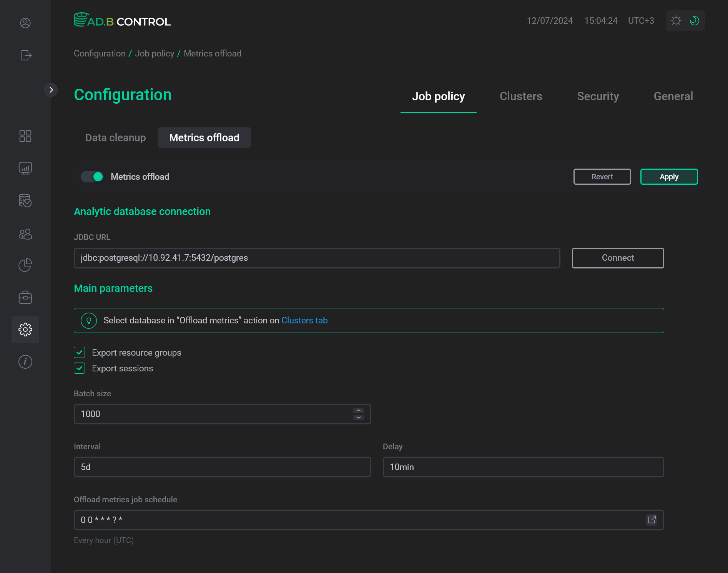Open the job schedule editor icon
Image resolution: width=728 pixels, height=573 pixels.
click(x=652, y=520)
